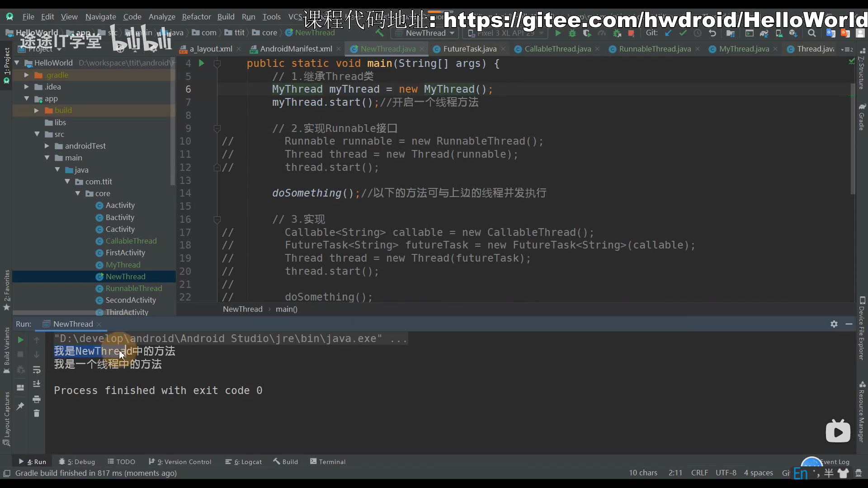The height and width of the screenshot is (488, 868).
Task: Collapse the com.ttit package node
Action: click(67, 182)
